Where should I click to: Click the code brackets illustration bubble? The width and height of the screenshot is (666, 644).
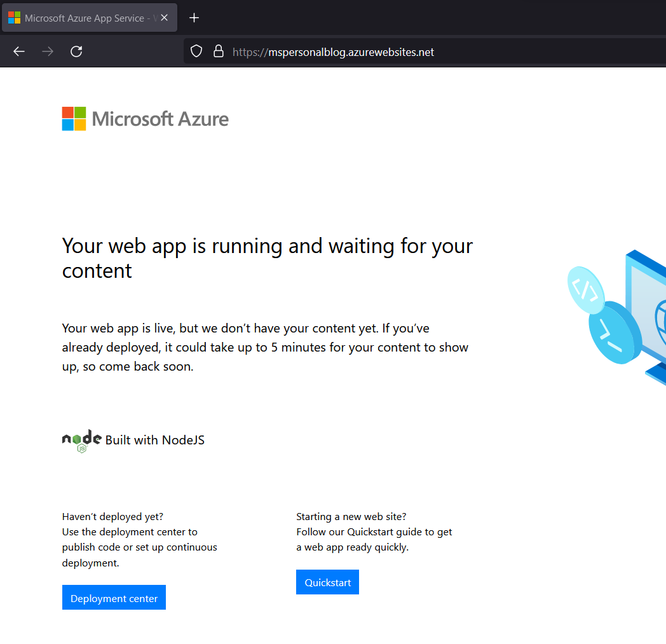[x=586, y=290]
